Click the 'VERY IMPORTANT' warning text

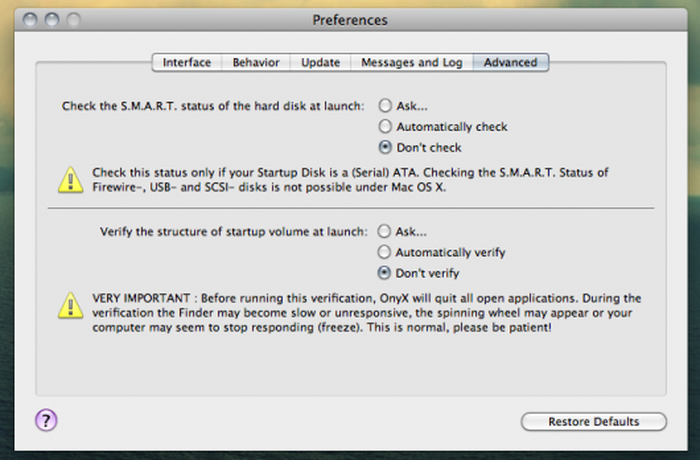[x=367, y=313]
